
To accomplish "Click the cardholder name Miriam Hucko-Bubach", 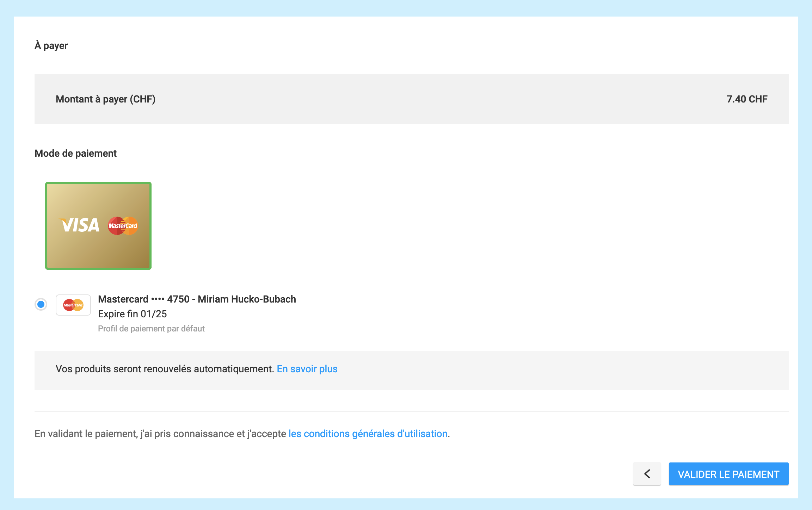I will (247, 299).
